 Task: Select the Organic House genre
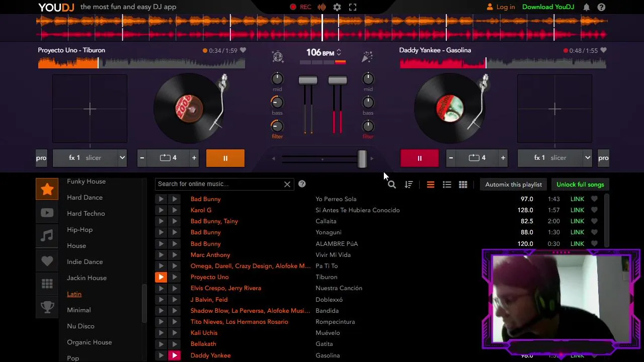click(x=90, y=342)
